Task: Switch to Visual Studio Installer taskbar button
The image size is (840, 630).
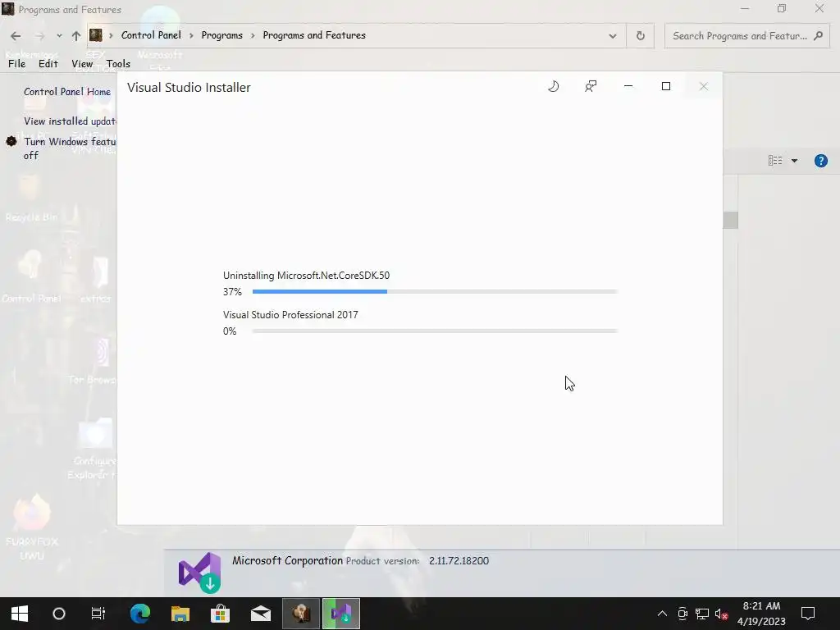Action: point(341,614)
